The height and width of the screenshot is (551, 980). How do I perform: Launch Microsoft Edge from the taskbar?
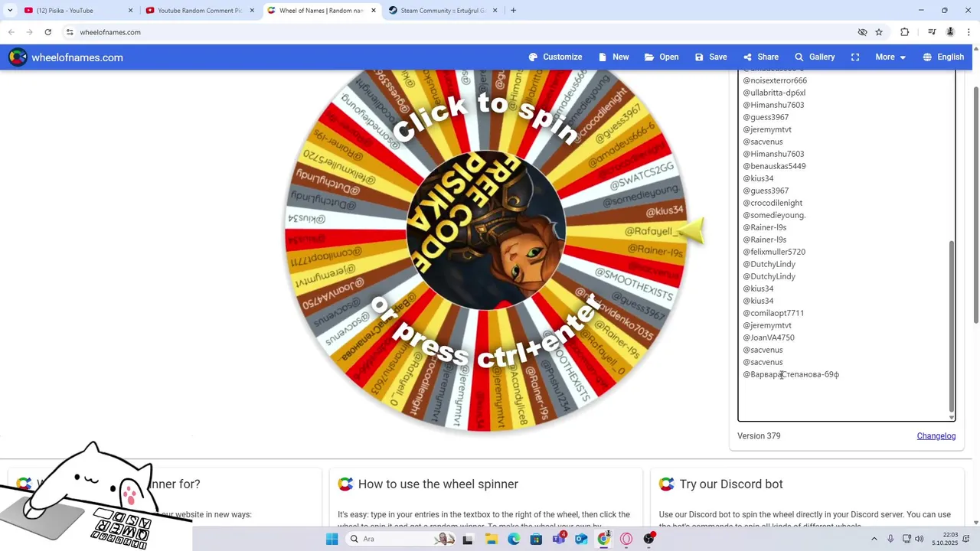514,539
